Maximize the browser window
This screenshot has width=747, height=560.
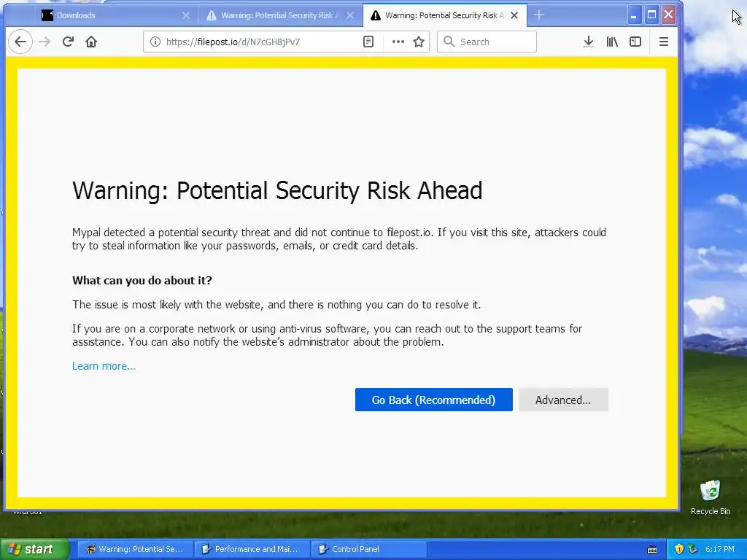pyautogui.click(x=651, y=15)
